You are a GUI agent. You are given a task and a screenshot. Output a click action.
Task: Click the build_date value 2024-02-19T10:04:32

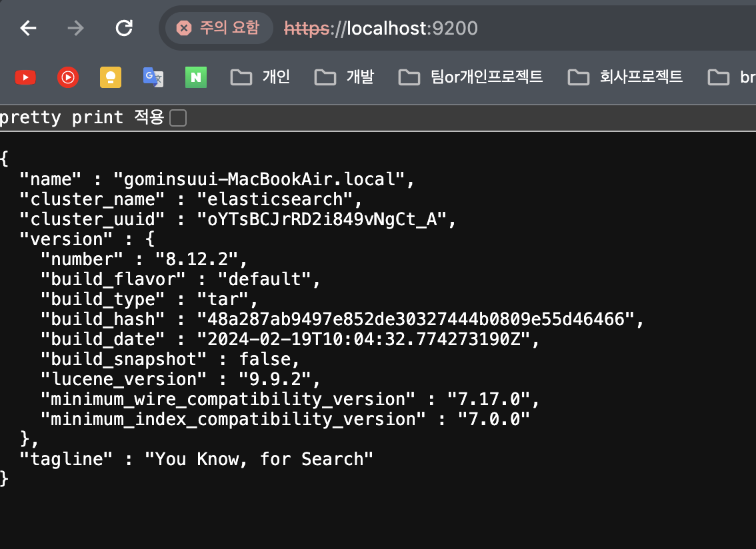[363, 339]
